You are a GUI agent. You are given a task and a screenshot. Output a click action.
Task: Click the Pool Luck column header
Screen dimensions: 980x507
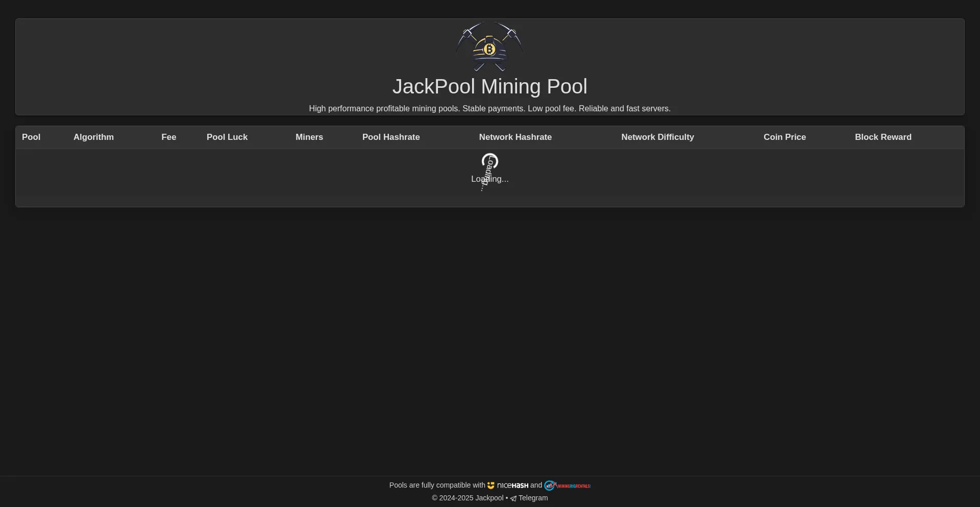pyautogui.click(x=227, y=137)
